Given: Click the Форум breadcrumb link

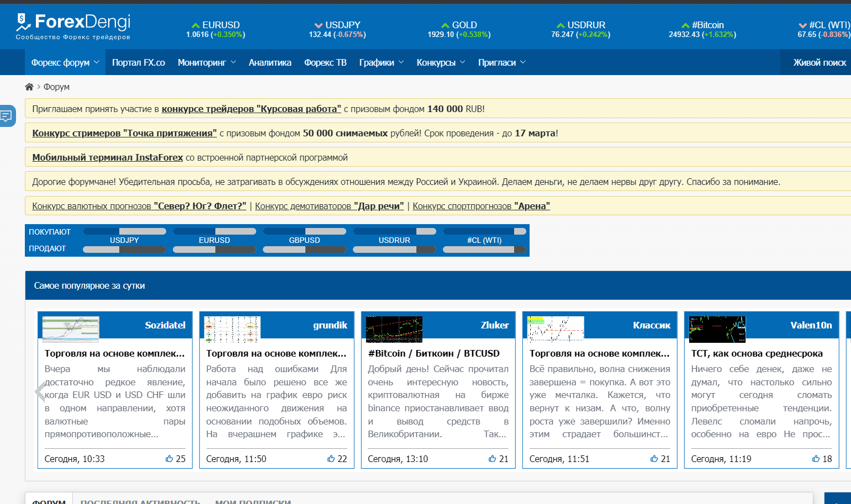Looking at the screenshot, I should pyautogui.click(x=56, y=87).
